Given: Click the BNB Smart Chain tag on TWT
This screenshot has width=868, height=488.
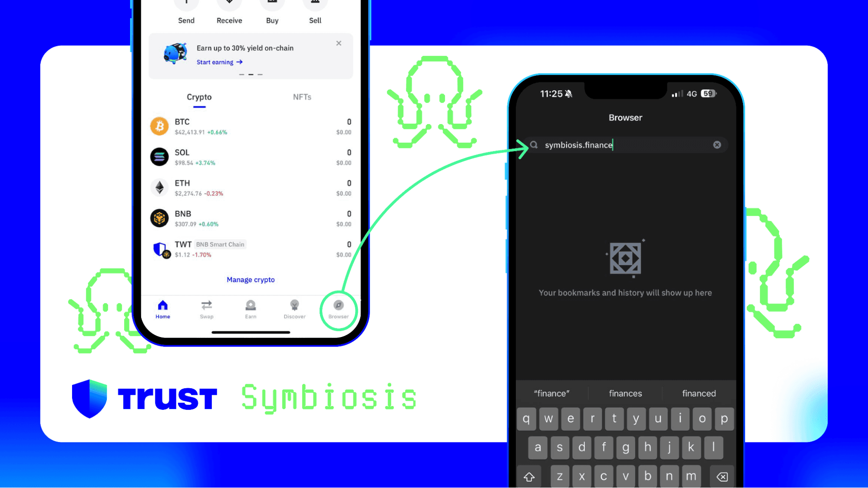Looking at the screenshot, I should point(220,245).
